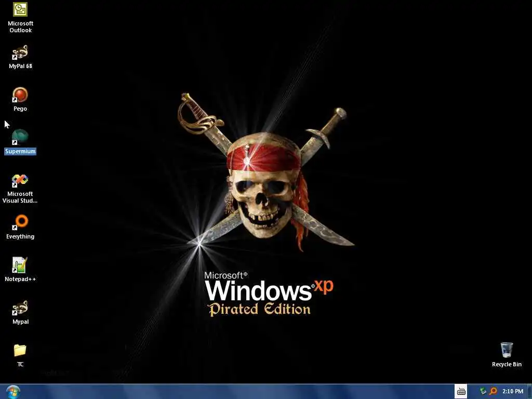532x399 pixels.
Task: Open the Start menu orb
Action: pos(13,392)
